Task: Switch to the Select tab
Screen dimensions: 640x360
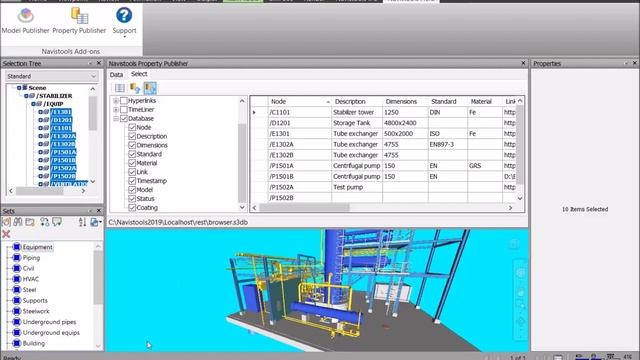Action: tap(139, 74)
